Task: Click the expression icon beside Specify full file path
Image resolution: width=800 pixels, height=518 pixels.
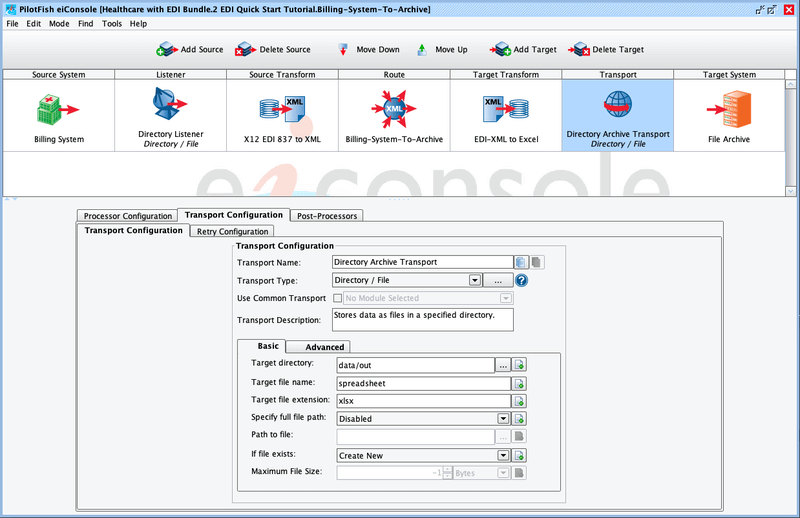Action: pos(519,419)
